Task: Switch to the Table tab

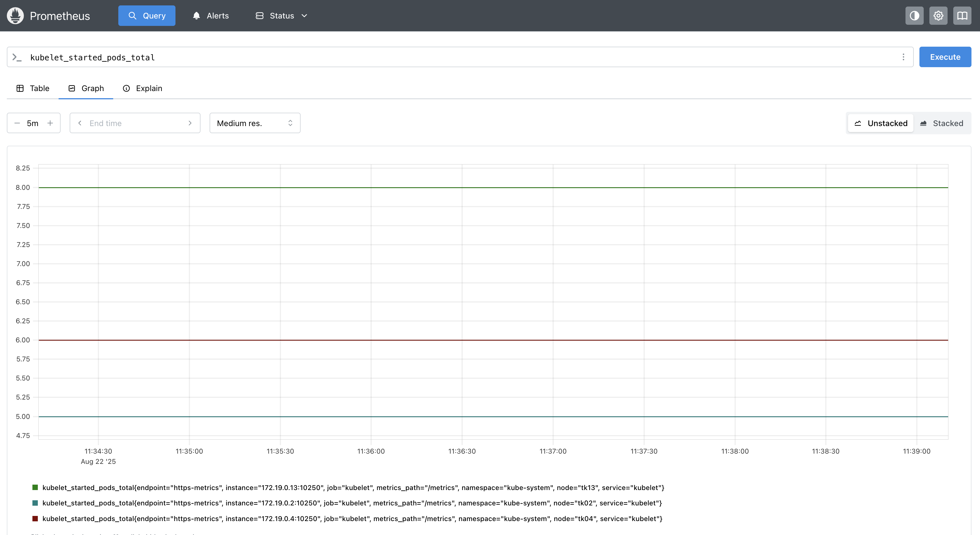Action: click(33, 88)
